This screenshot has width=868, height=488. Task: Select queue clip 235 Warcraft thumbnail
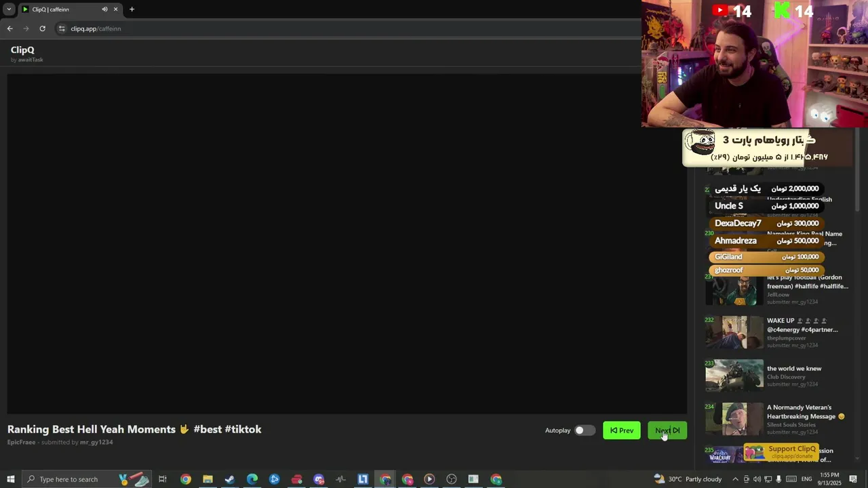[x=725, y=455]
